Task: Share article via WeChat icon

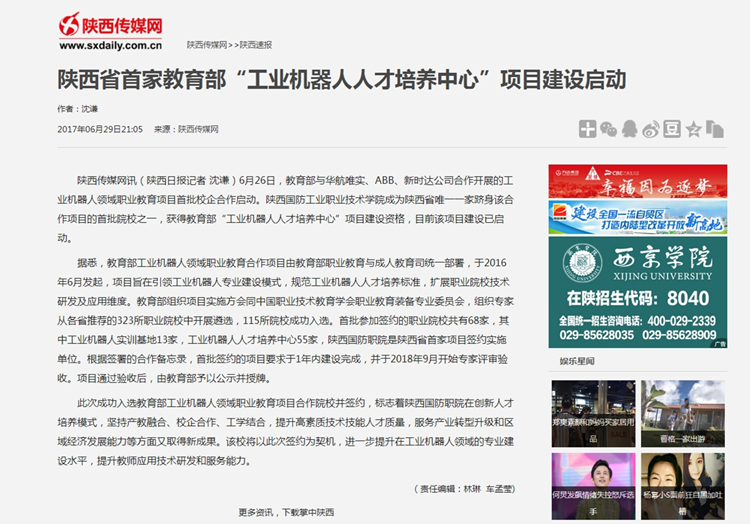Action: (x=608, y=129)
